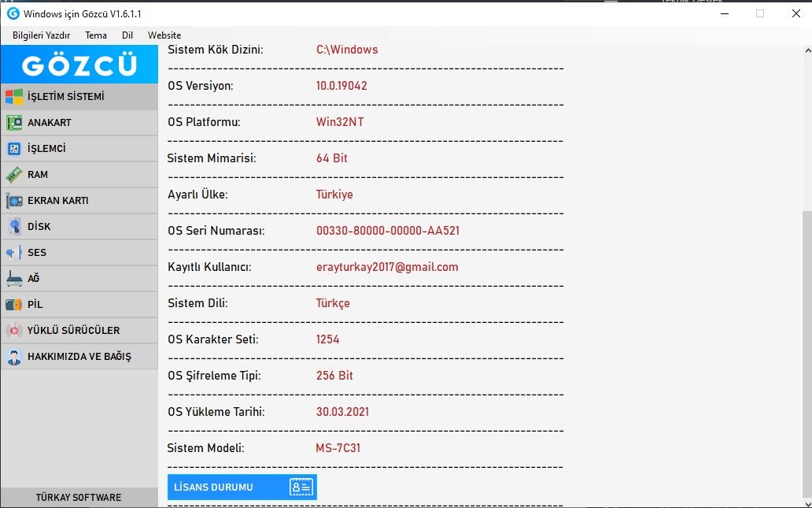812x508 pixels.
Task: Open the SES section
Action: (79, 253)
